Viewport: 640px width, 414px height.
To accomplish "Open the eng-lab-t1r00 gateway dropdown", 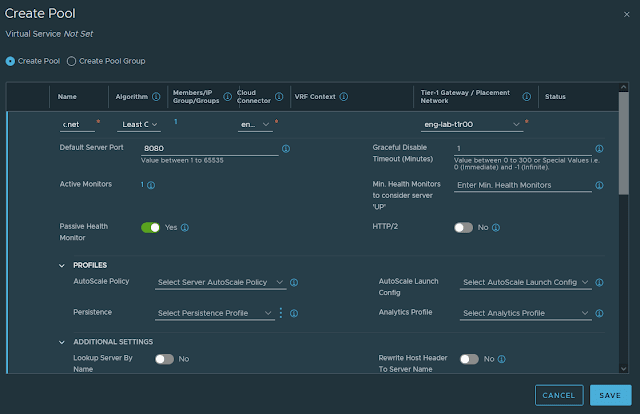I will (x=472, y=125).
